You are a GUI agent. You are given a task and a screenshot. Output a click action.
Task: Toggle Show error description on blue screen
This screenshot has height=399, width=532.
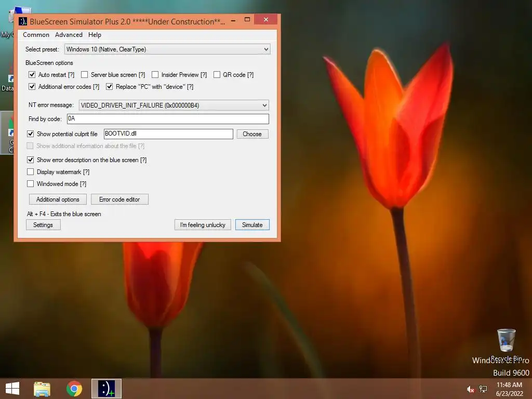31,160
